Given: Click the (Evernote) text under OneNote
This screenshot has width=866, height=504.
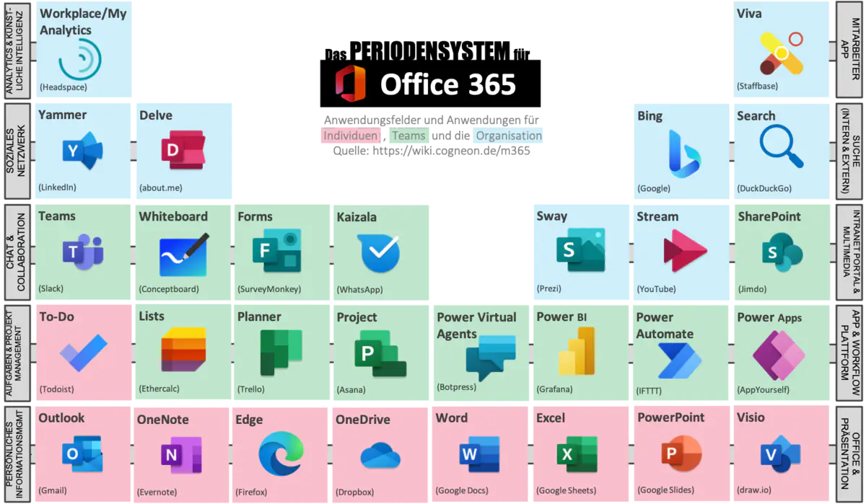Looking at the screenshot, I should click(157, 492).
